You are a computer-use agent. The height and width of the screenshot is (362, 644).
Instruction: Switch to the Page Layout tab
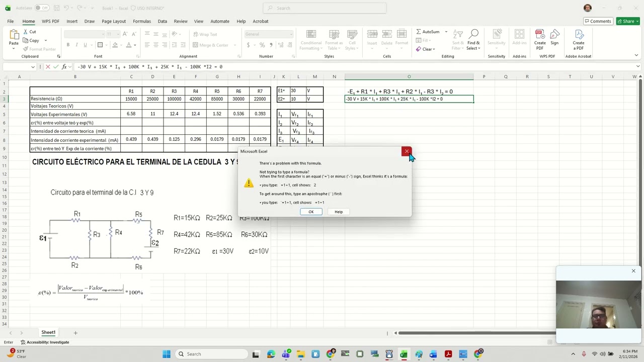114,21
